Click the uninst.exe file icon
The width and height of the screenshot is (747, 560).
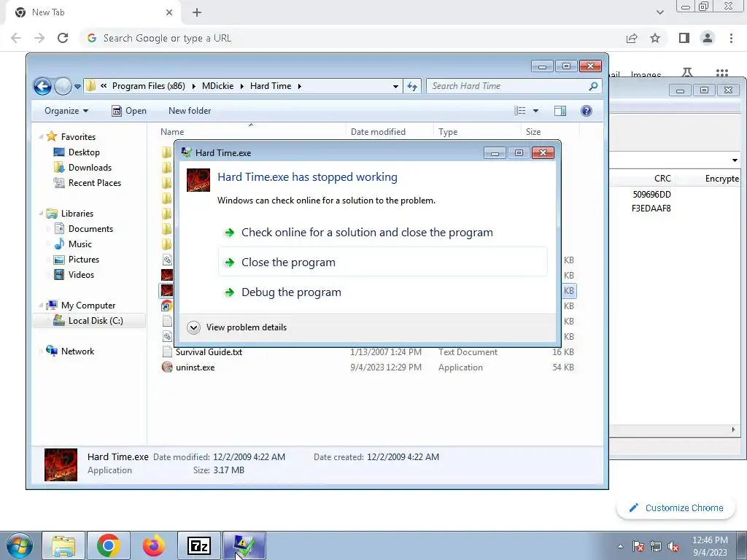(x=167, y=367)
